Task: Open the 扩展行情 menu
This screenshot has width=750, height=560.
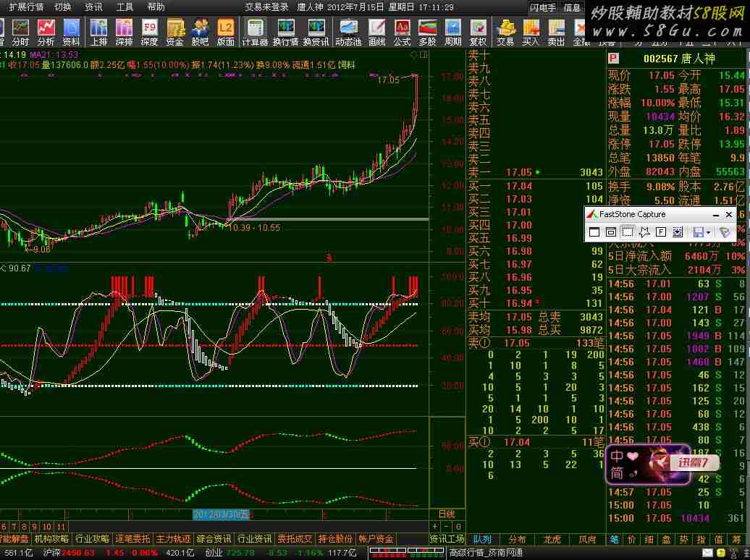Action: coord(25,7)
